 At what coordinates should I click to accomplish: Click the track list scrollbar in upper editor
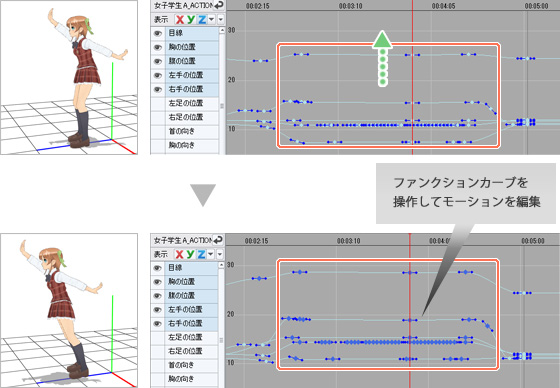[222, 91]
